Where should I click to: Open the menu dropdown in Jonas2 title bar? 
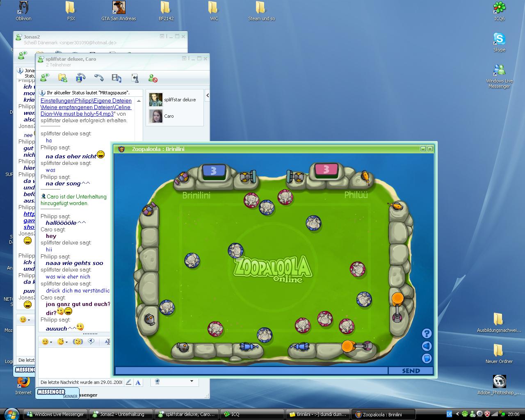click(162, 36)
